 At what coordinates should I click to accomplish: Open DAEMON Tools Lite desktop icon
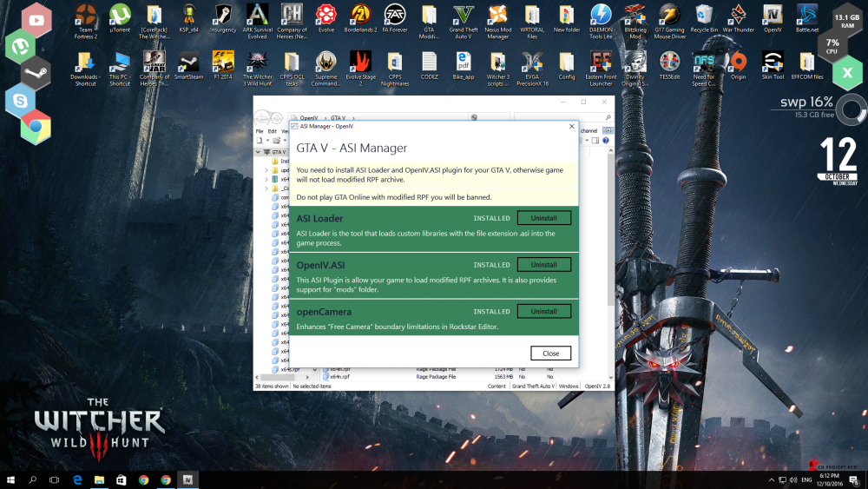(x=601, y=23)
